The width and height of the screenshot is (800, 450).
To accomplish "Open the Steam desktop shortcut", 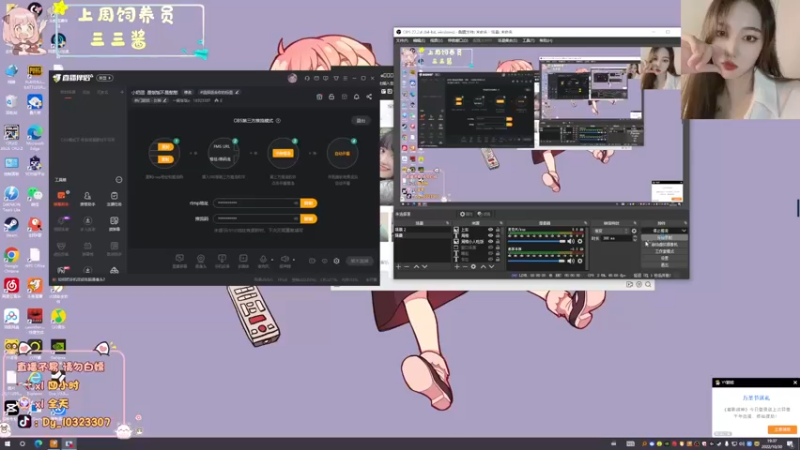I will [11, 224].
